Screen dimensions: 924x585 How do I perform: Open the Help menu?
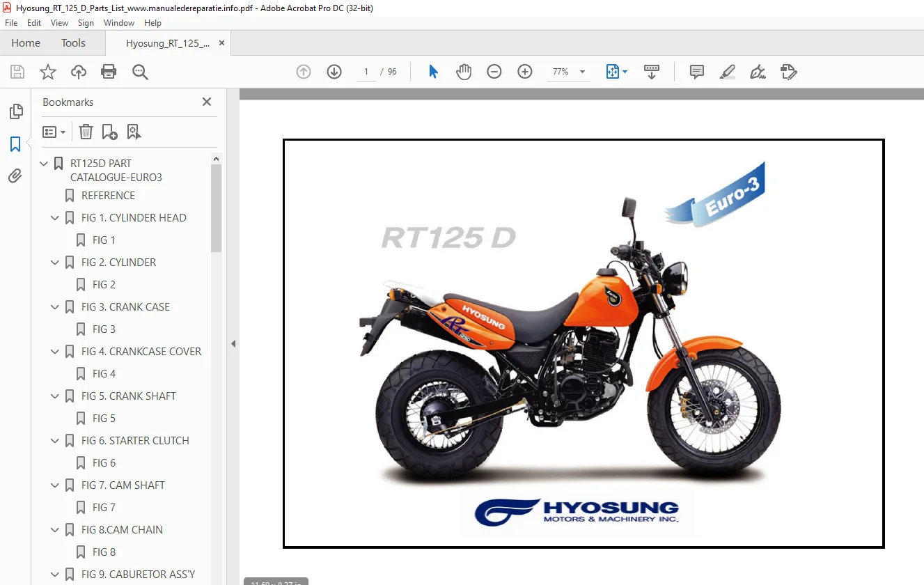(152, 23)
